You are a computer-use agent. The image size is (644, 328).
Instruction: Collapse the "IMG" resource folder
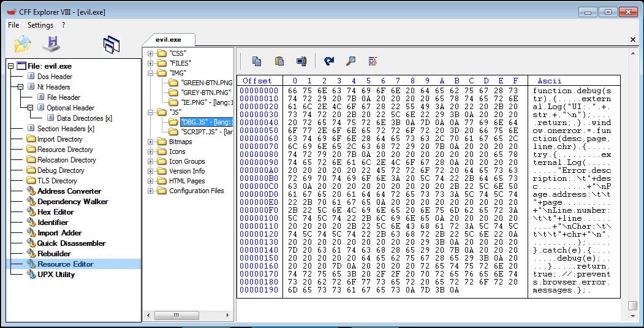[x=150, y=73]
